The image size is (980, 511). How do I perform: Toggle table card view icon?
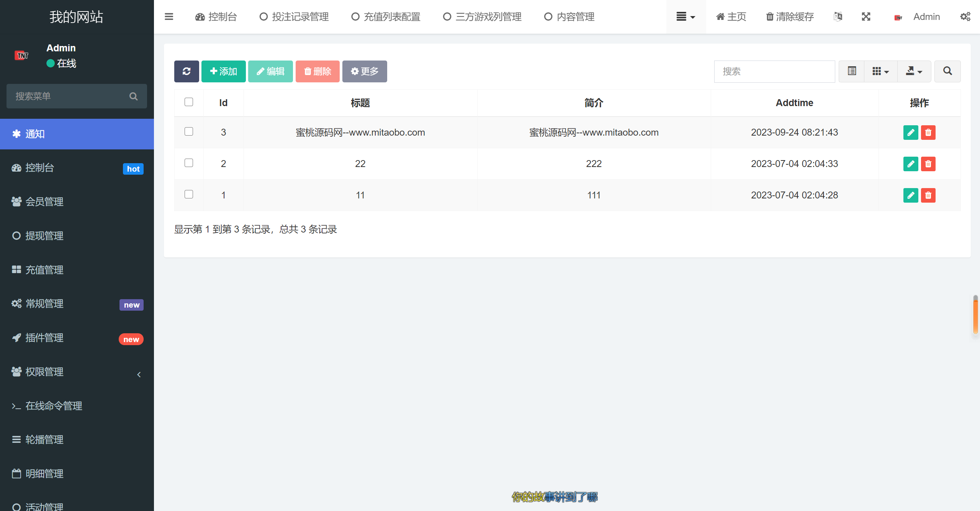pos(852,71)
